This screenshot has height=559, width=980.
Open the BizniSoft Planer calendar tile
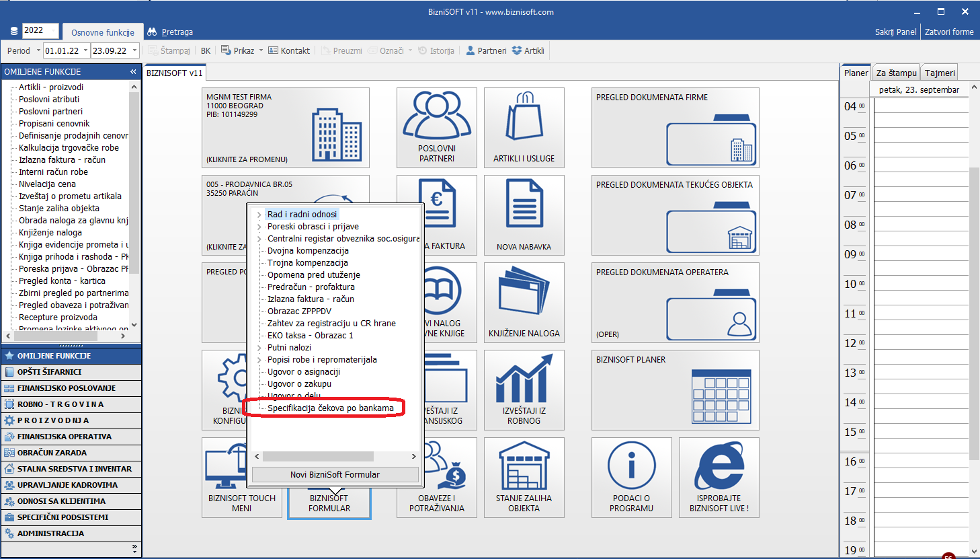point(675,390)
